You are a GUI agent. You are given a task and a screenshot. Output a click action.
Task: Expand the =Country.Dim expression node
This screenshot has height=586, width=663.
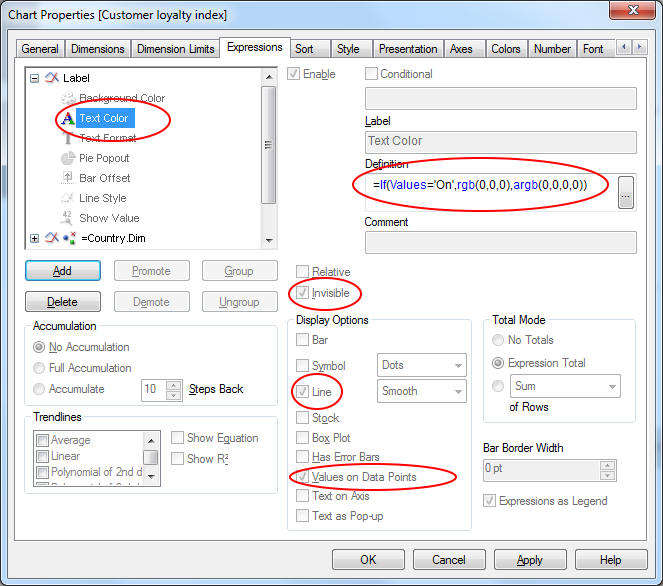click(35, 238)
